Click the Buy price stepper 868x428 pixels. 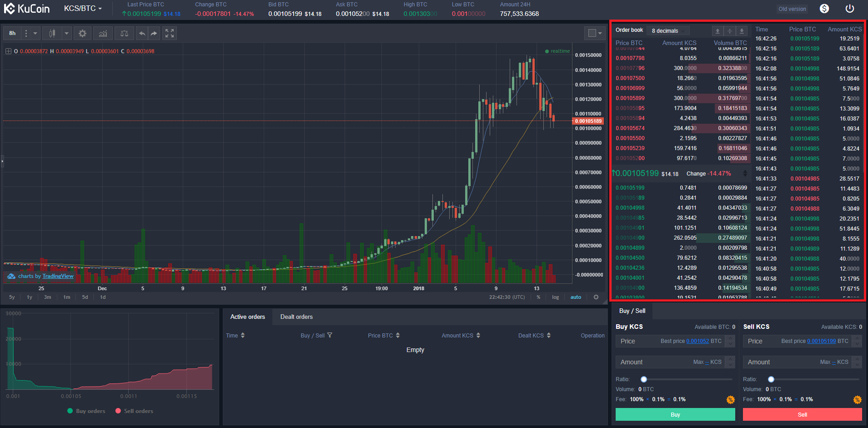[730, 341]
